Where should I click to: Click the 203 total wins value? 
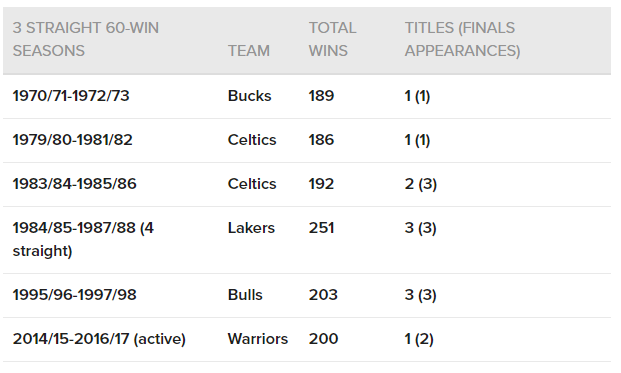pos(323,295)
